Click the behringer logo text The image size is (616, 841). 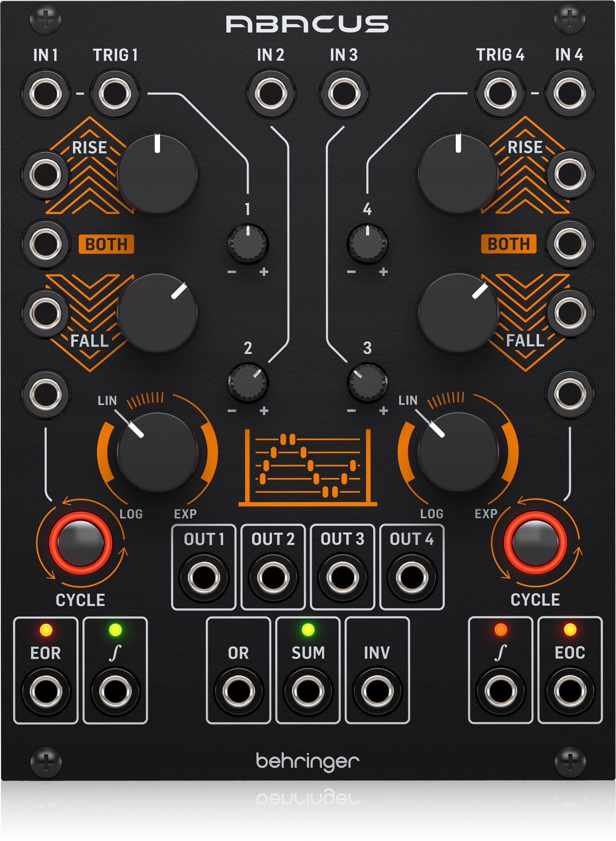[x=308, y=762]
